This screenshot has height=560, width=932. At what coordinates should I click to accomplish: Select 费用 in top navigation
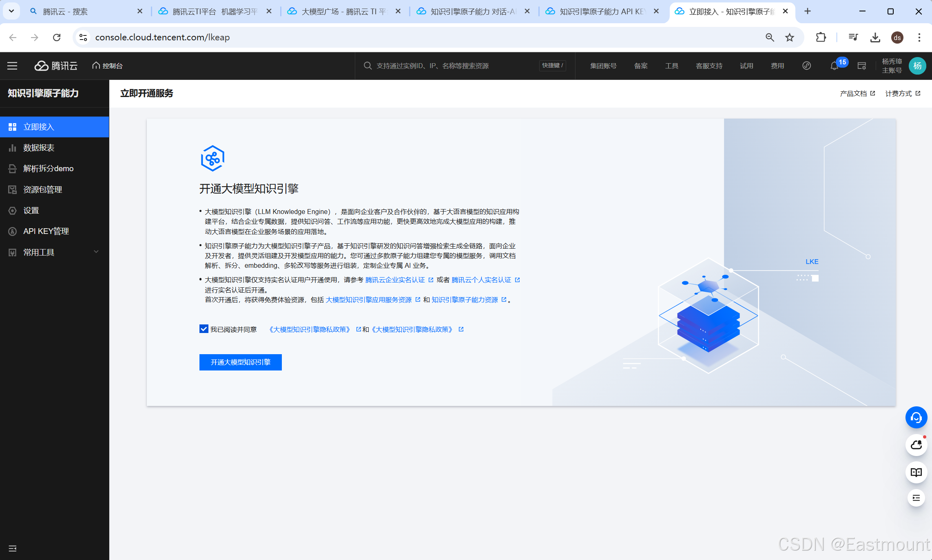(x=777, y=66)
